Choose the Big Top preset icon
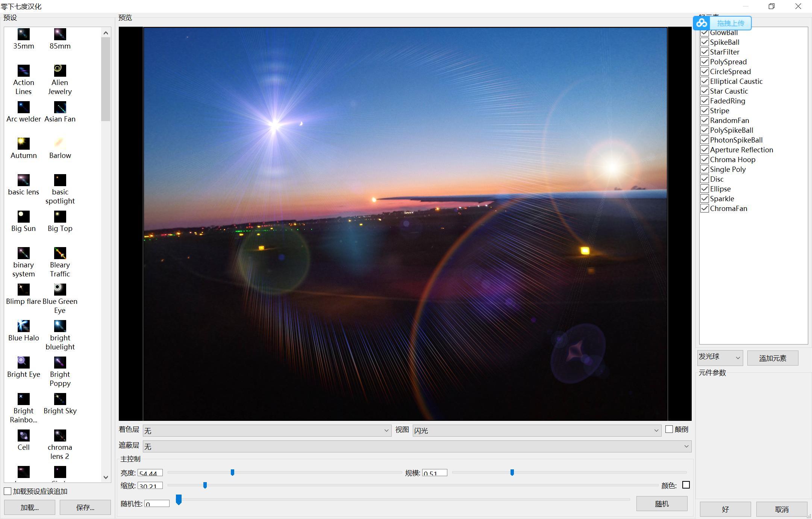 point(60,217)
